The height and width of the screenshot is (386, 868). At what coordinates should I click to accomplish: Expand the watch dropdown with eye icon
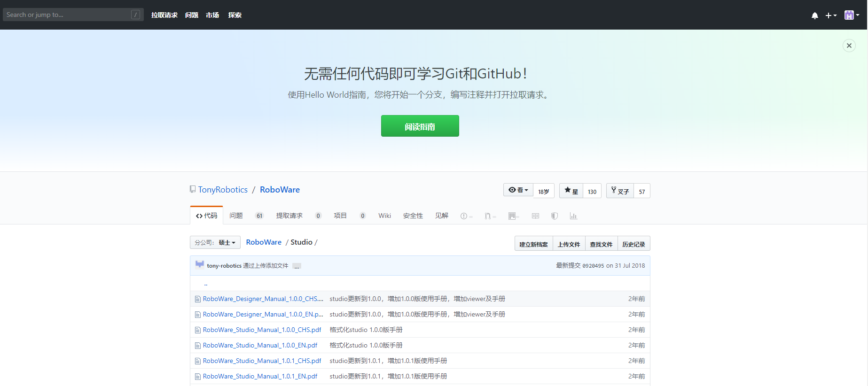(x=518, y=190)
